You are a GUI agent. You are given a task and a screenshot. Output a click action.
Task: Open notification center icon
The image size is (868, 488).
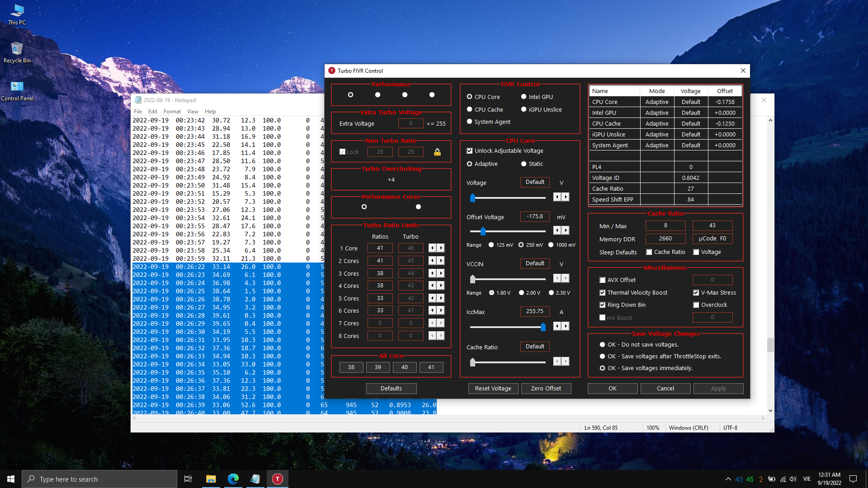coord(853,479)
